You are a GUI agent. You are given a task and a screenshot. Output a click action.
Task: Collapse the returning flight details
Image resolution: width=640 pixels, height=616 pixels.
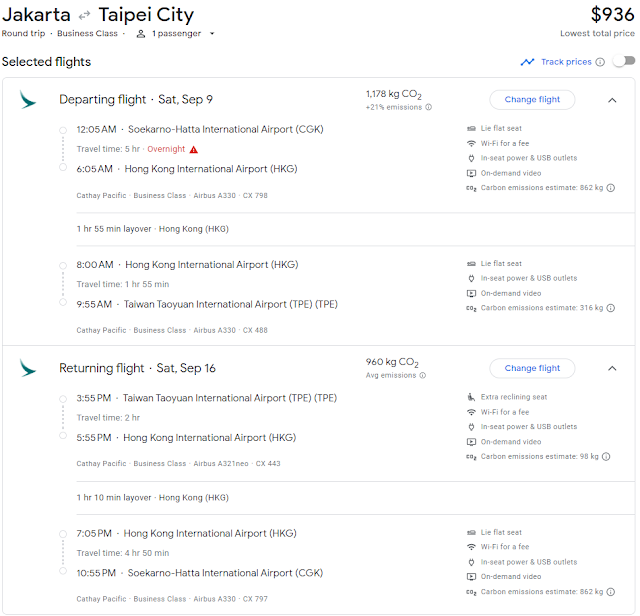click(x=612, y=368)
